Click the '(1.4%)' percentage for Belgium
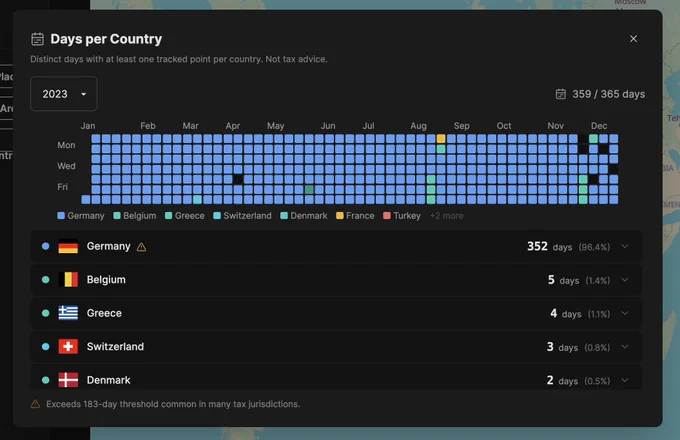 point(598,280)
